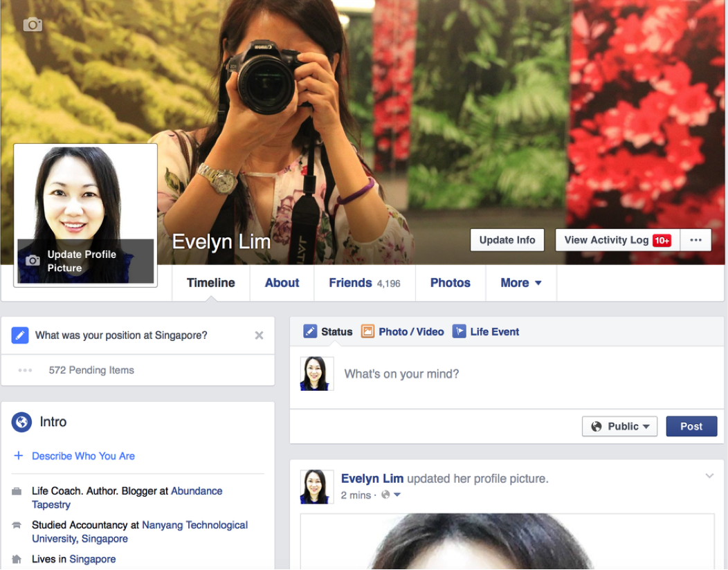Select the Life Event composer tab

click(486, 331)
